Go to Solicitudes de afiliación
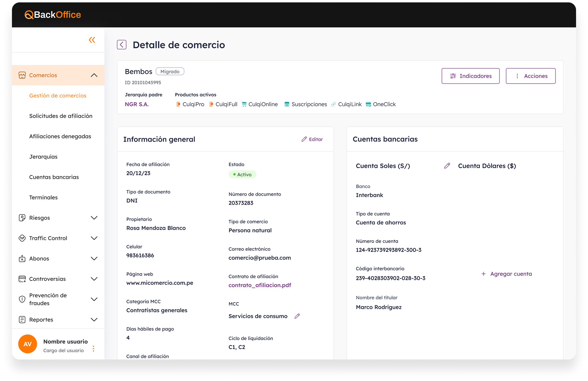Viewport: 588px width, 381px height. coord(61,116)
